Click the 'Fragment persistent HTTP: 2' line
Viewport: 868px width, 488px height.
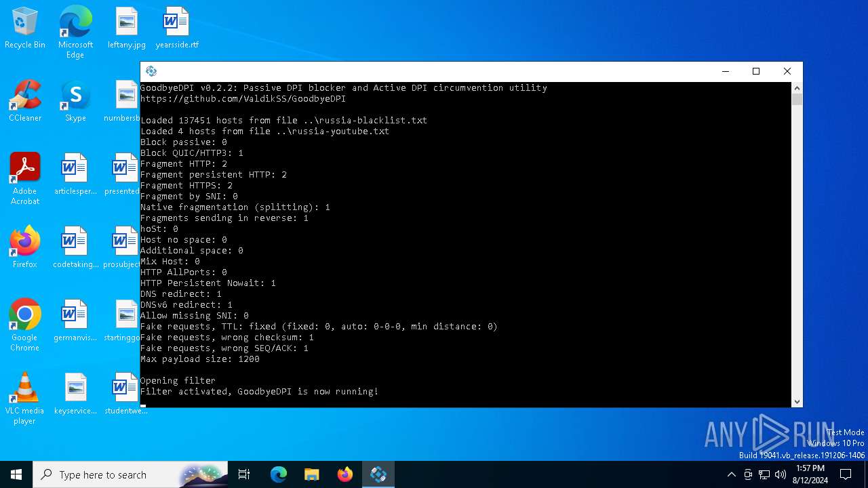point(214,175)
